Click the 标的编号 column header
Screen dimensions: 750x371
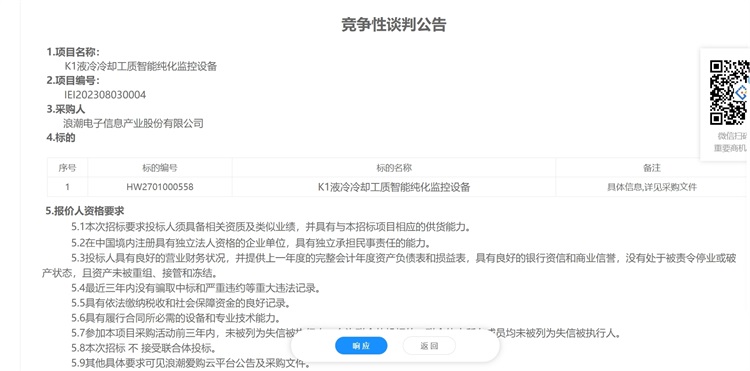160,168
